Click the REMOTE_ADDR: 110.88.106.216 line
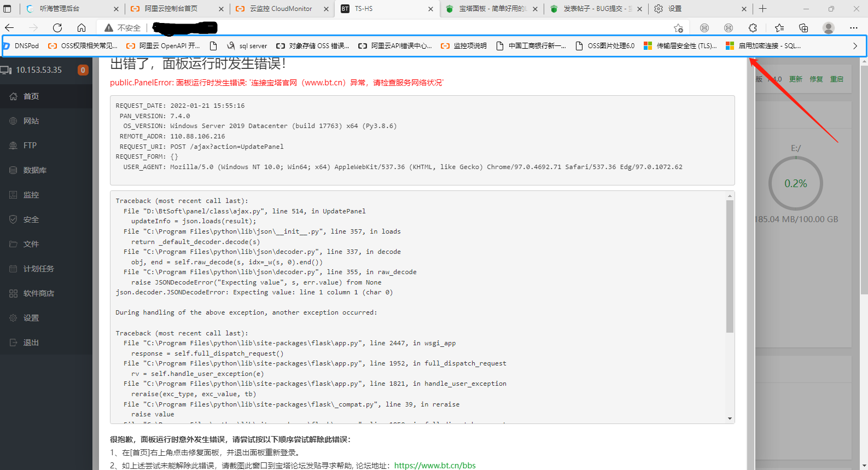 pyautogui.click(x=172, y=136)
